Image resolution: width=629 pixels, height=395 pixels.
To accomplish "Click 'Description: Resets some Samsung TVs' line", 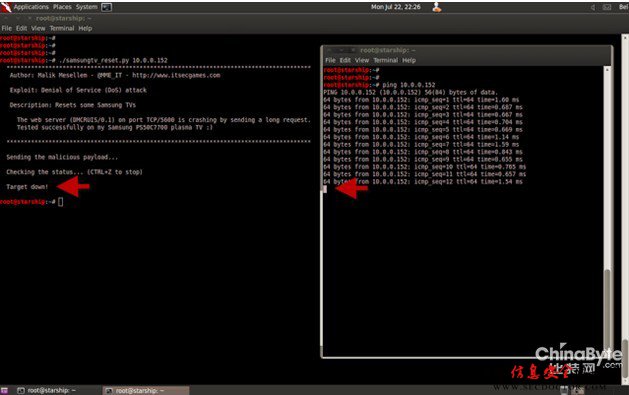I will 73,105.
